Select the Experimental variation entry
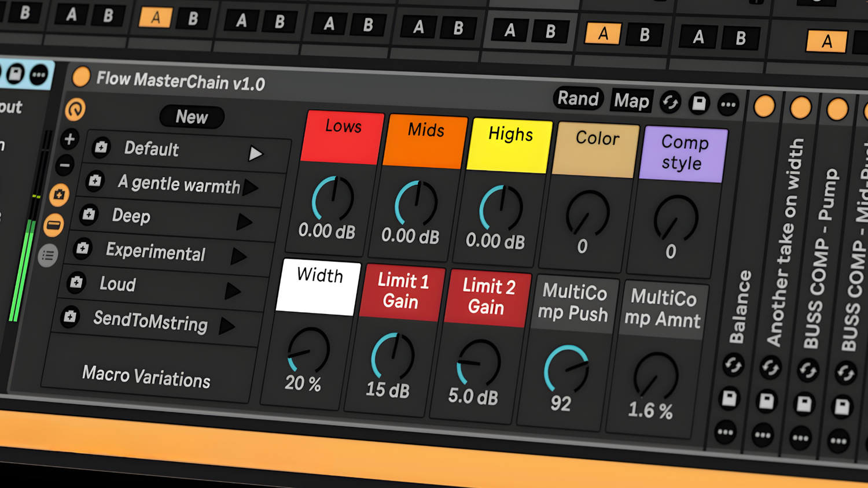868x488 pixels. click(x=155, y=252)
